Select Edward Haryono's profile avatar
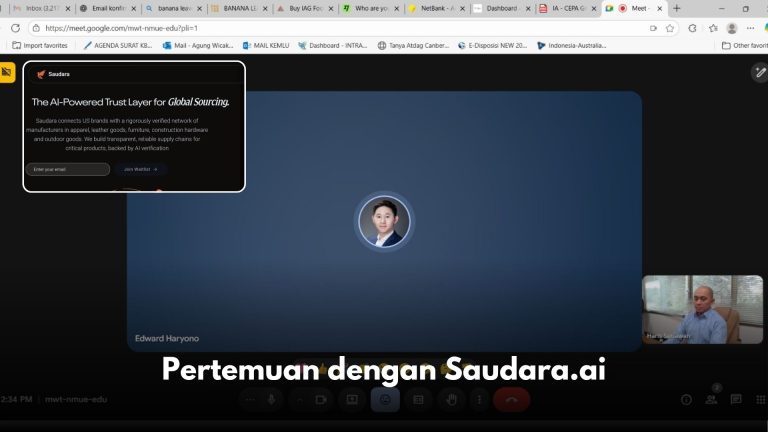 coord(384,221)
